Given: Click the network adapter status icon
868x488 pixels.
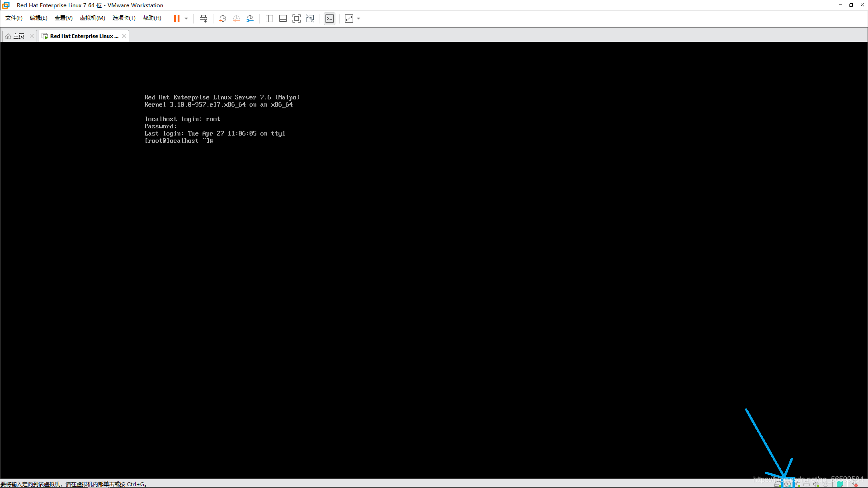Looking at the screenshot, I should 797,484.
